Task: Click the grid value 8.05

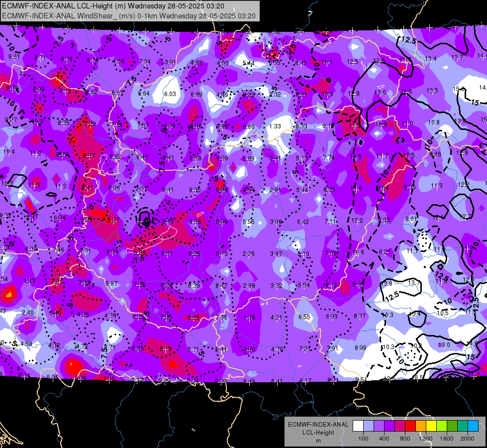Action: pyautogui.click(x=329, y=189)
